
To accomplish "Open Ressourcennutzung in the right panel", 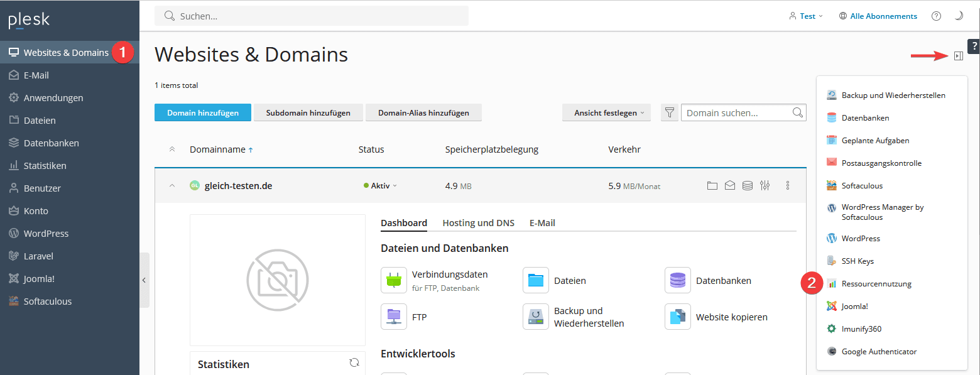I will [876, 284].
